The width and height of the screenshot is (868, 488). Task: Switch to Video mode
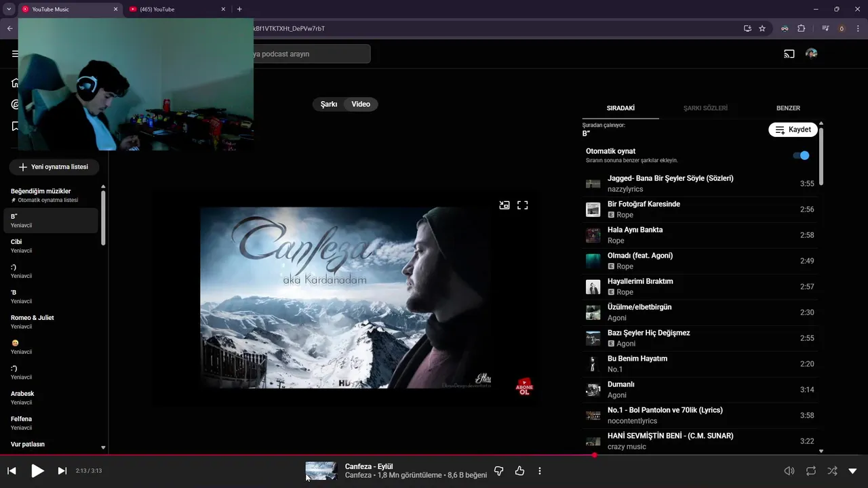pos(361,104)
